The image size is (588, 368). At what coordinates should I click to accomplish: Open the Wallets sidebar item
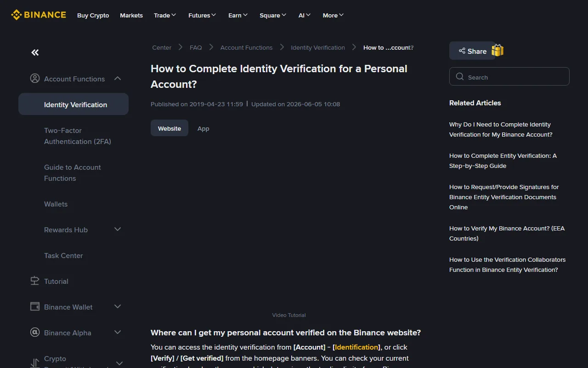click(56, 204)
